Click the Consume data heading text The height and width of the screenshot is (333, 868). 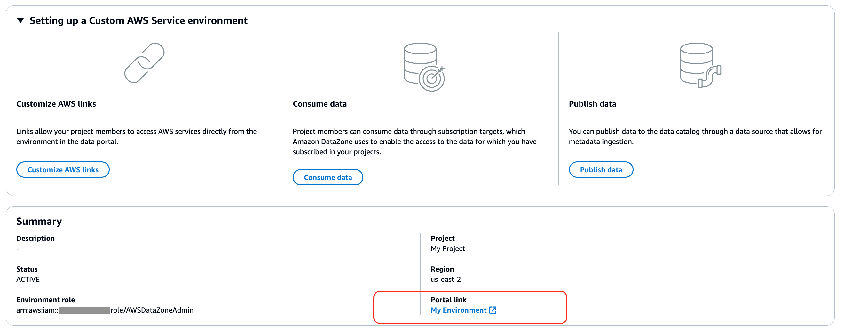(x=320, y=104)
